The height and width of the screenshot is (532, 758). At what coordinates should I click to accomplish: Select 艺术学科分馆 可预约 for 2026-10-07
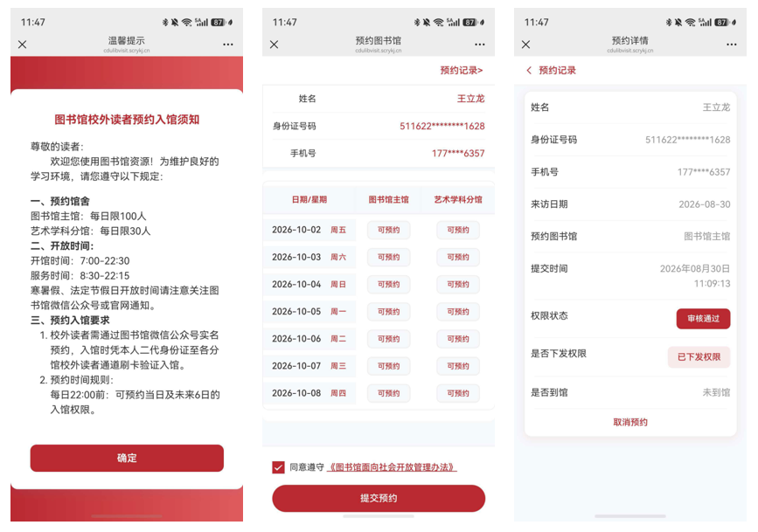coord(458,366)
